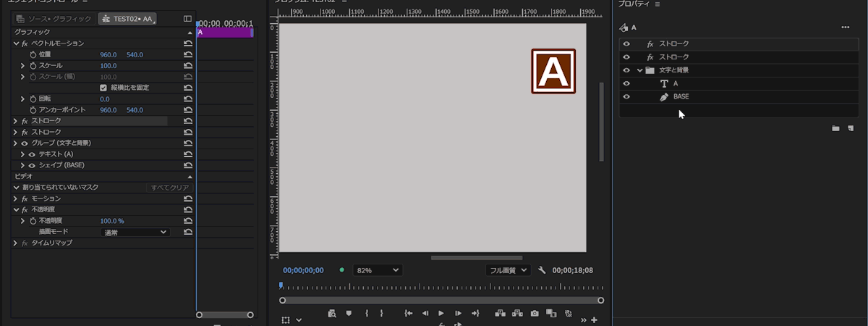Step back one frame

(425, 313)
